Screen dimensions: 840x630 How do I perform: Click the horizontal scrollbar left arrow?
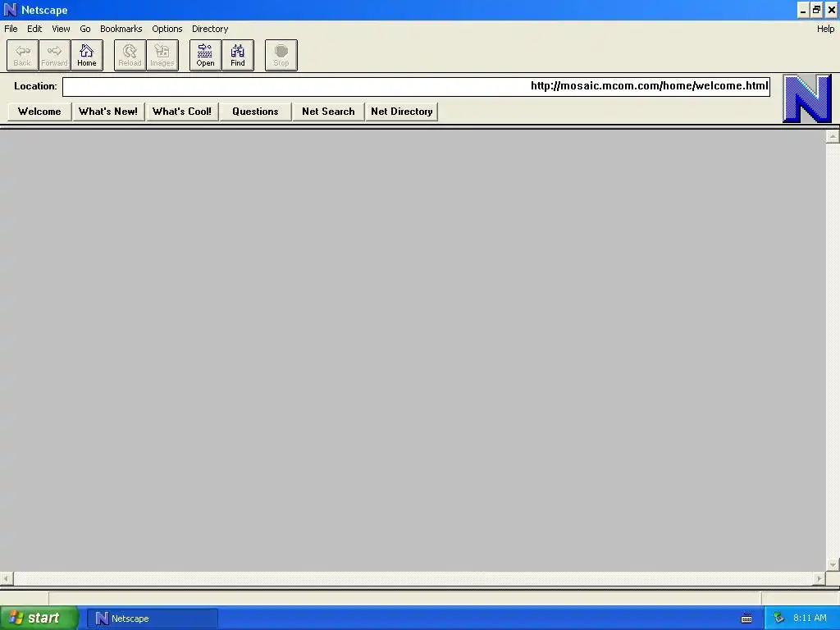click(x=7, y=578)
